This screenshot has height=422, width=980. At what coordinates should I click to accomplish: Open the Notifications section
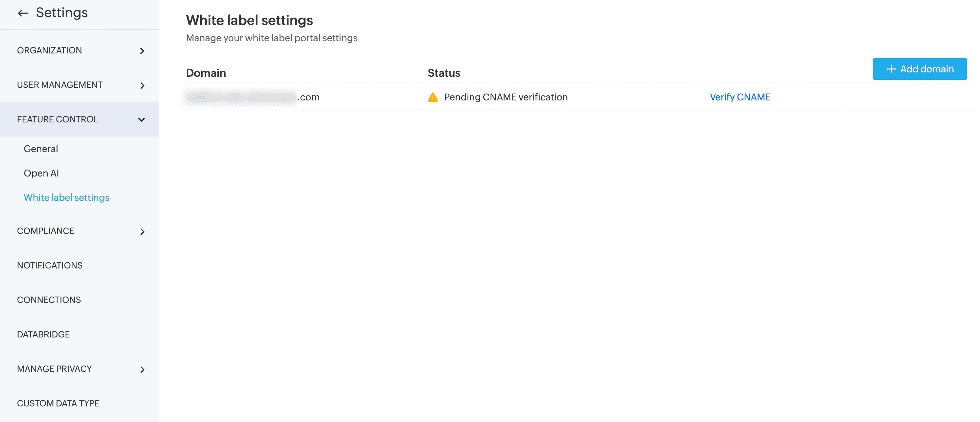(50, 265)
